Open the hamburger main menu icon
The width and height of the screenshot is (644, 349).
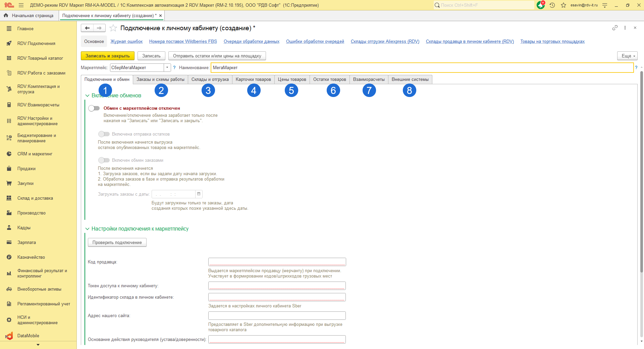(x=21, y=5)
